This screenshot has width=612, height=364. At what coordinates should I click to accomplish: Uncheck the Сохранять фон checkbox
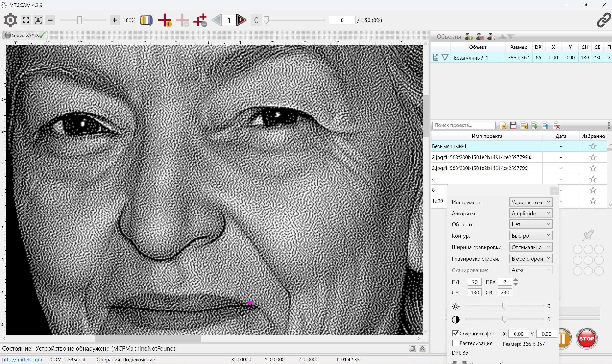click(456, 334)
